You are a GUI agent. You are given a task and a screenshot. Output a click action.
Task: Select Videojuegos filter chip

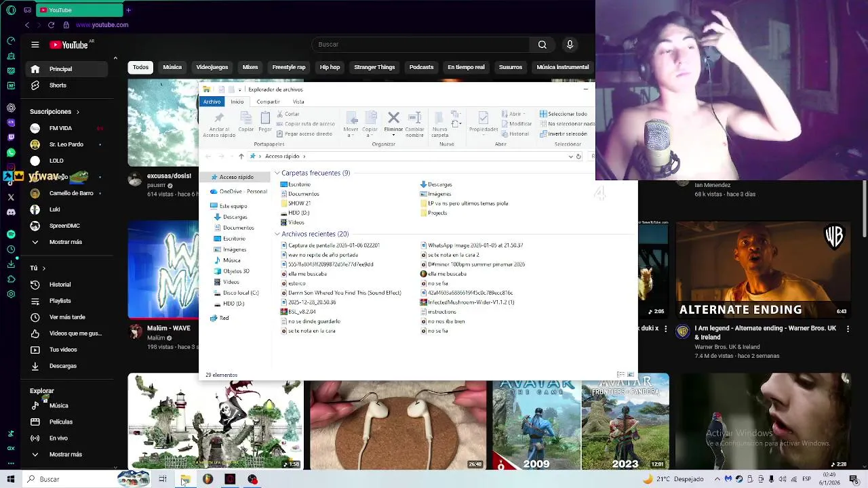tap(212, 67)
